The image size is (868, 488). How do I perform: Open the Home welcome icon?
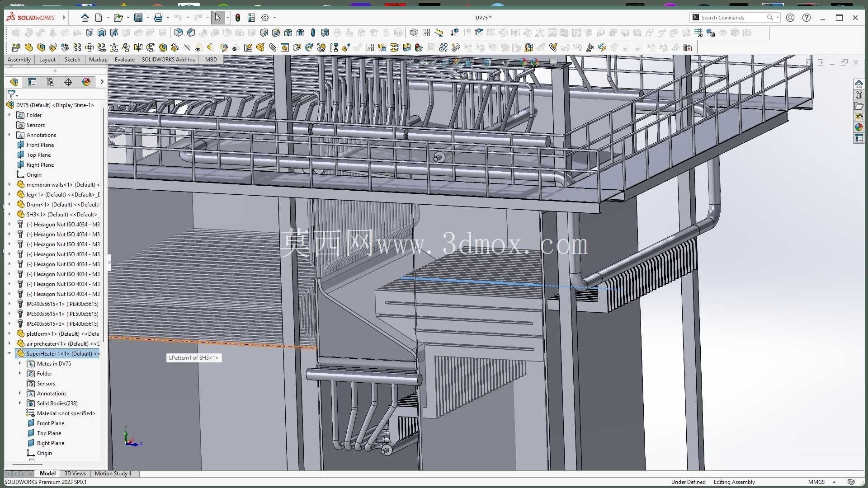coord(85,18)
